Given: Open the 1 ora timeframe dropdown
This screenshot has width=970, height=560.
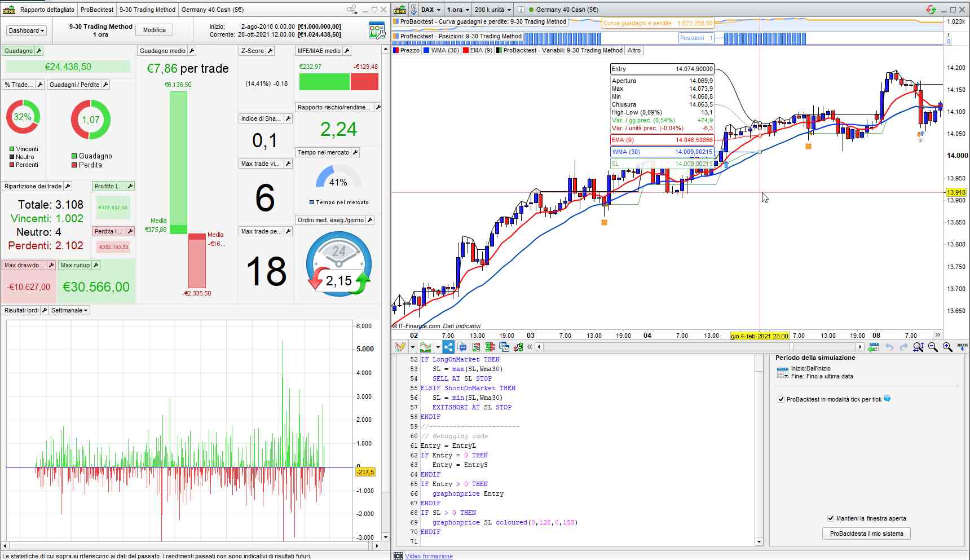Looking at the screenshot, I should click(x=457, y=10).
